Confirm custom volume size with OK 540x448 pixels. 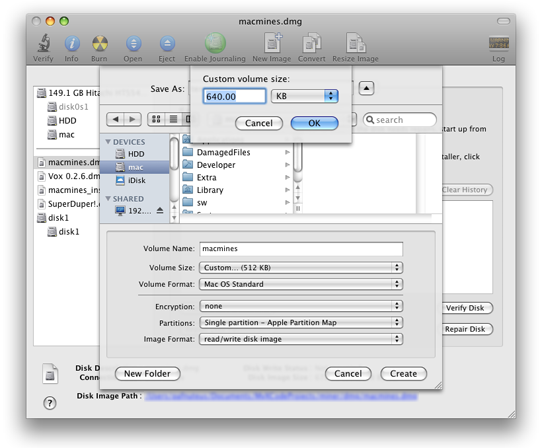(x=314, y=123)
